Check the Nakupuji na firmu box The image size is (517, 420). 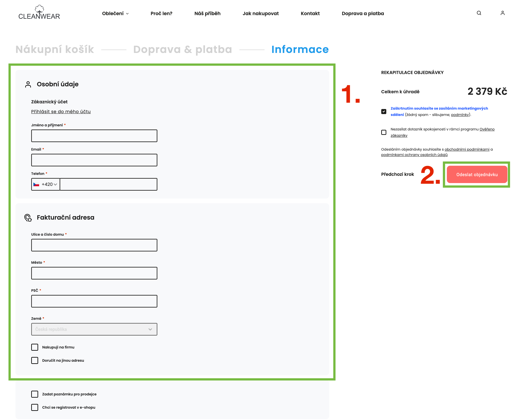click(x=35, y=347)
